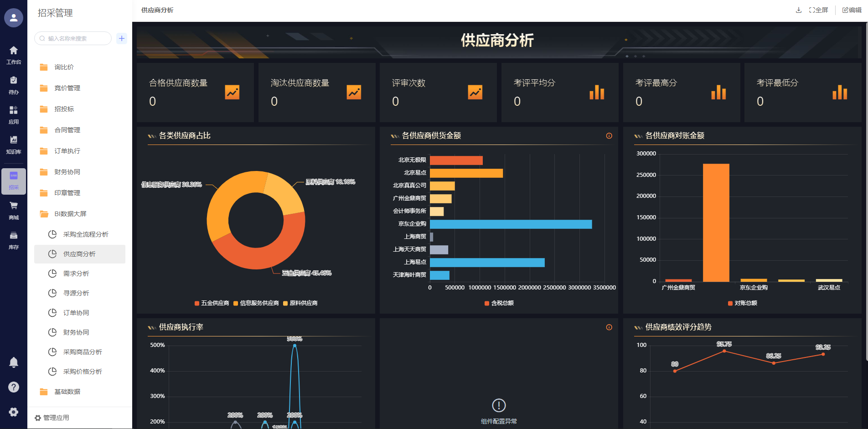This screenshot has width=868, height=429.
Task: Open the 待办 tasks icon
Action: click(14, 85)
